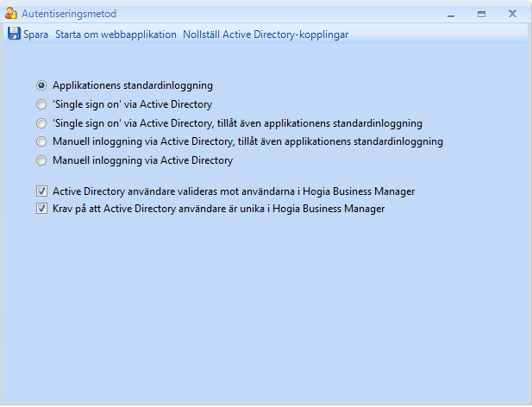
Task: Choose Single sign on with tillåt även standardinloggning
Action: 41,123
